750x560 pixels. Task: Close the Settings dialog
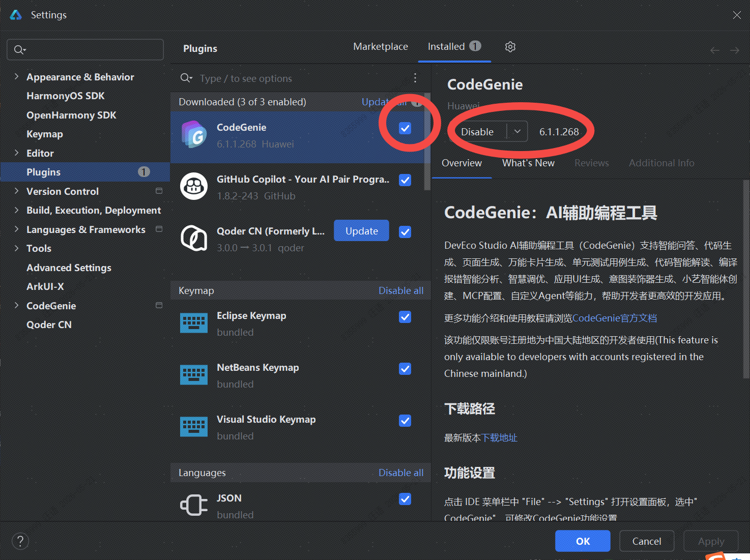737,15
